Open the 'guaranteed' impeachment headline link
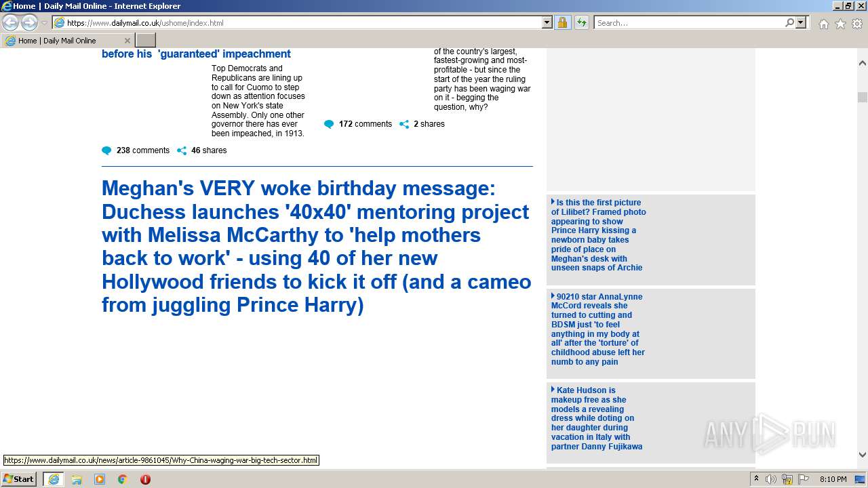 [x=196, y=54]
